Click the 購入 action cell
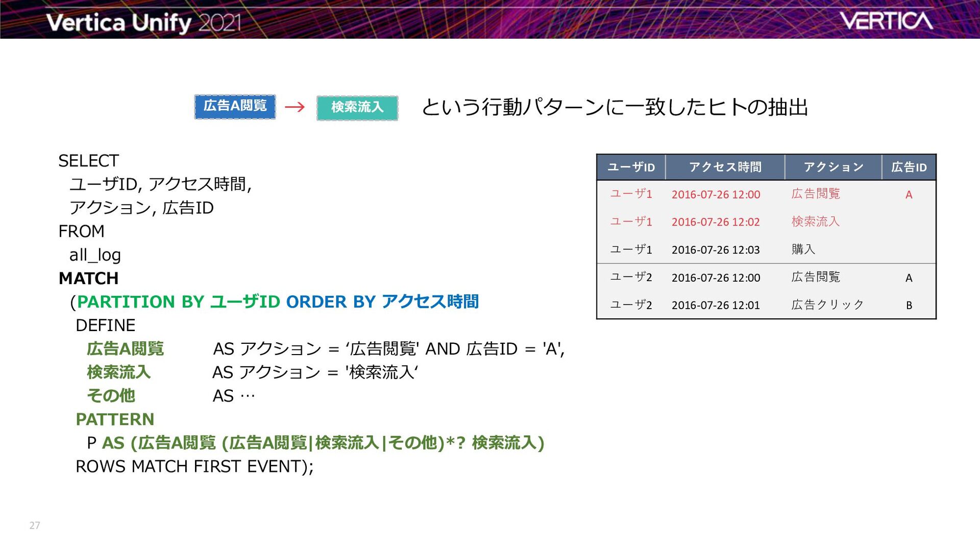The width and height of the screenshot is (980, 551). [x=803, y=249]
